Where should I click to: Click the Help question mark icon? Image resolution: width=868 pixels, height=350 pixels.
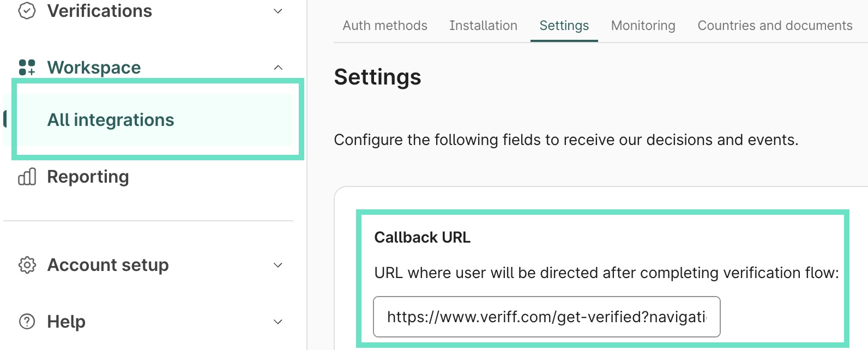27,322
